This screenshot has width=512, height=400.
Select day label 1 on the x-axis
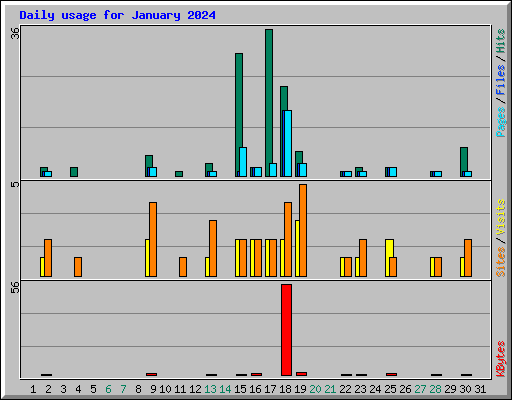tap(33, 389)
